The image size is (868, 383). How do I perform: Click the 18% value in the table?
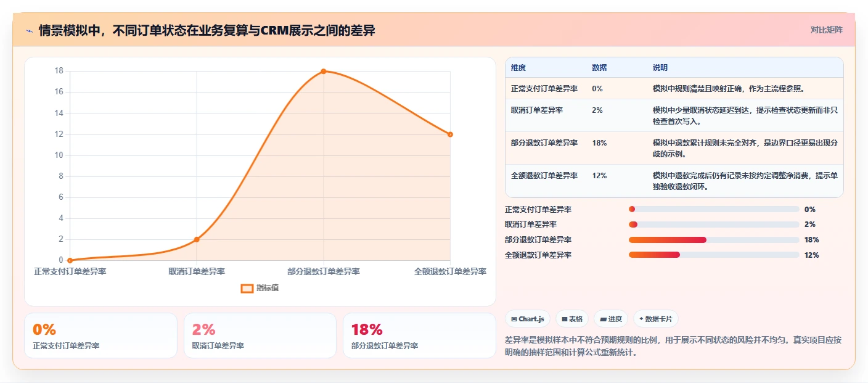[599, 143]
